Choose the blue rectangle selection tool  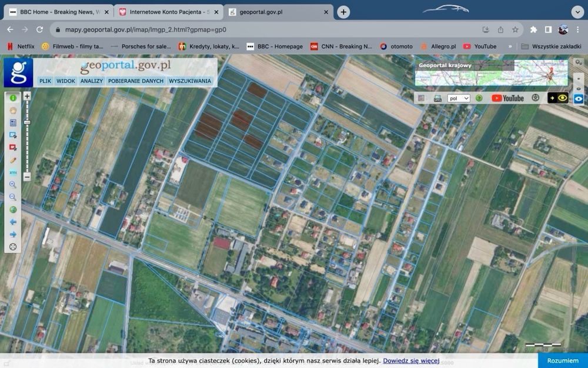13,135
